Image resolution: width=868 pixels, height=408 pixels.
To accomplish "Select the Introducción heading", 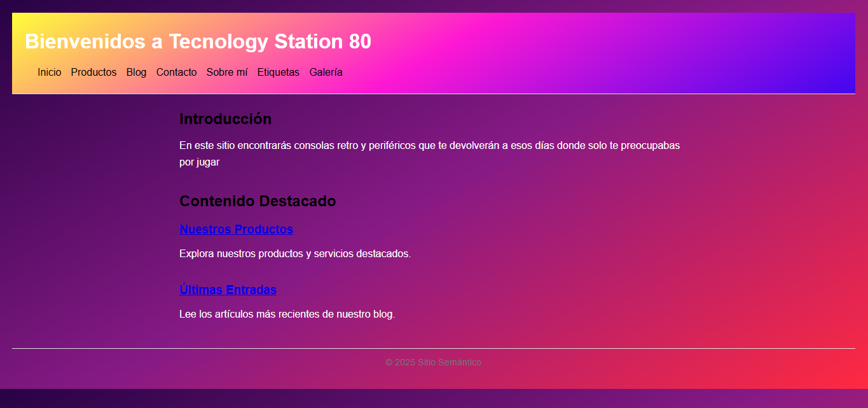I will 225,120.
